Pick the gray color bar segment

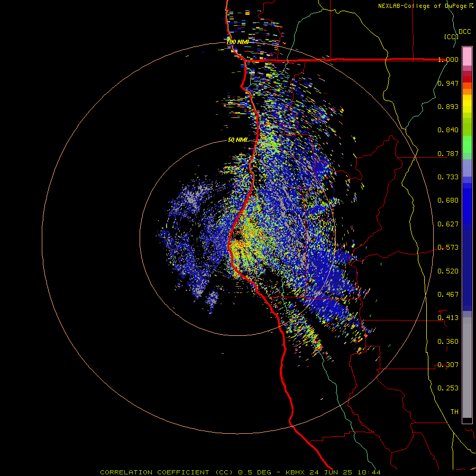(x=467, y=368)
